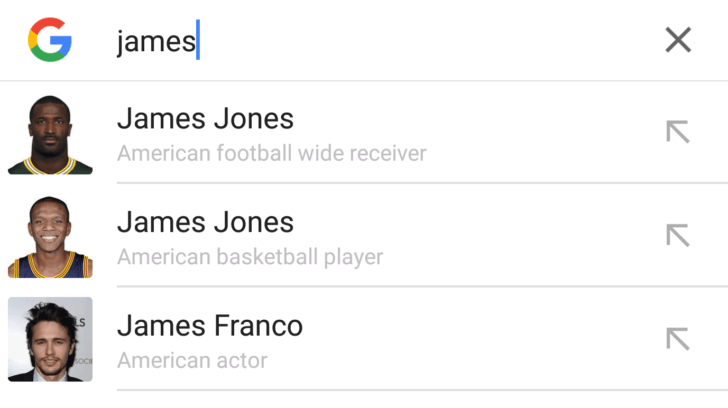Open the James Franco photo thumbnail

(x=50, y=339)
